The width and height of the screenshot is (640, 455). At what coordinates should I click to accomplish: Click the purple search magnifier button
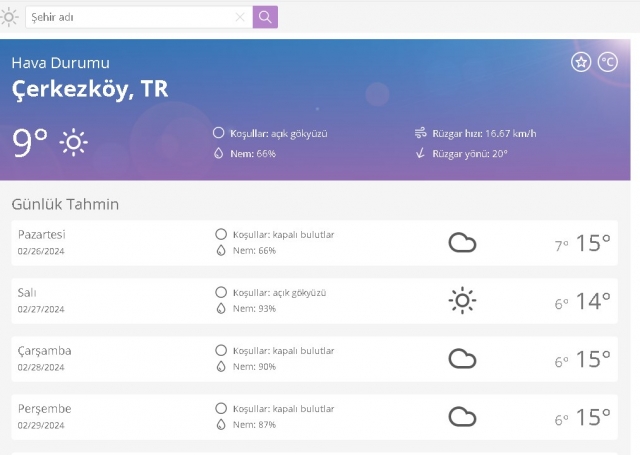click(265, 17)
